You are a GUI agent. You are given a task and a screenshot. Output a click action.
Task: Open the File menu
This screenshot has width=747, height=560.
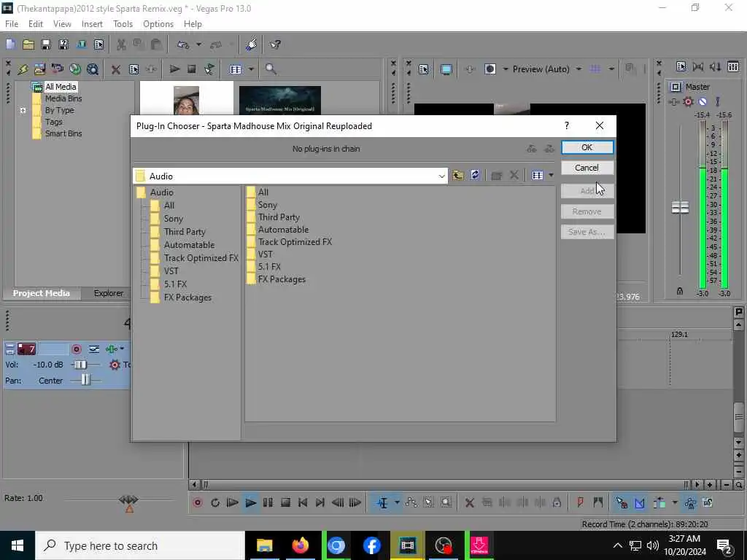[x=12, y=24]
